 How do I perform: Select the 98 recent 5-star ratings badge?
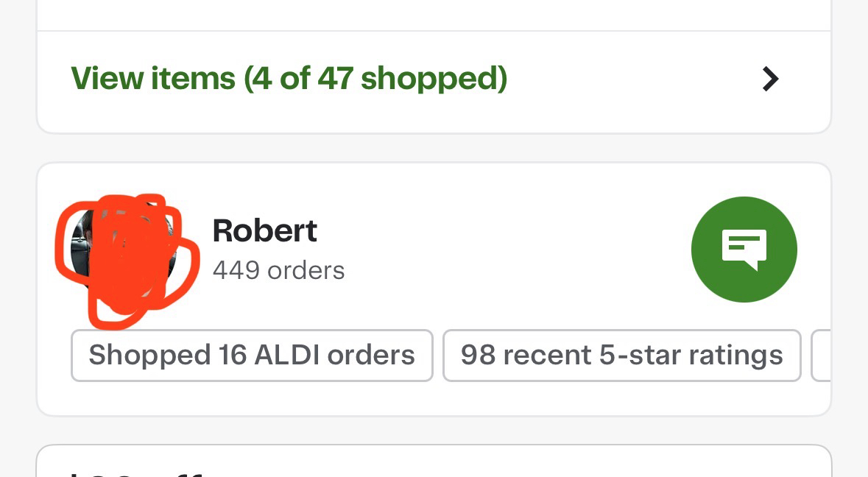(621, 356)
